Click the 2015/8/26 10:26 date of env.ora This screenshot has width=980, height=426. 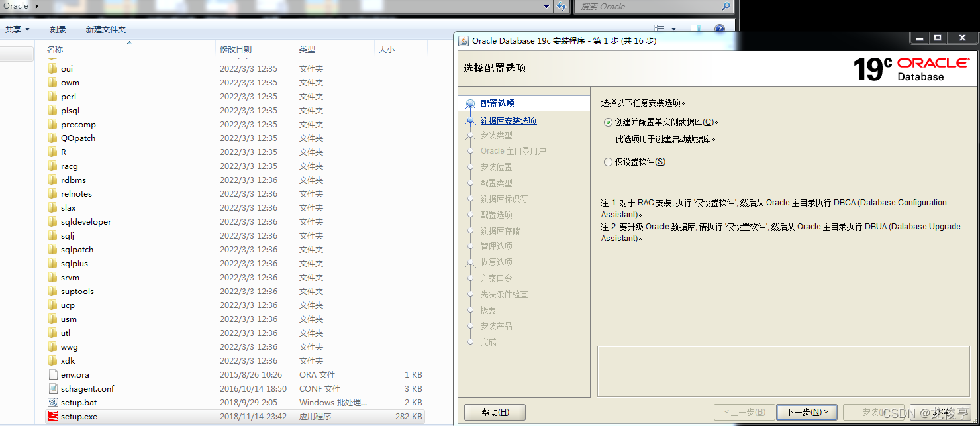pos(251,375)
